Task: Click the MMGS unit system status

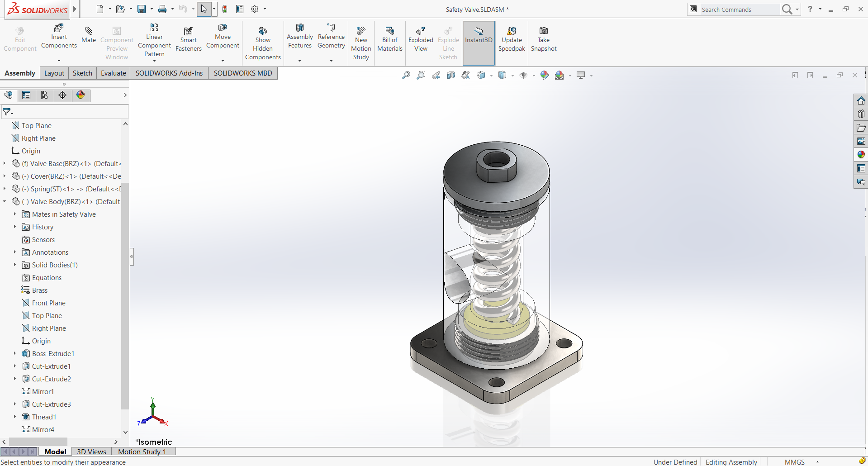Action: click(795, 462)
